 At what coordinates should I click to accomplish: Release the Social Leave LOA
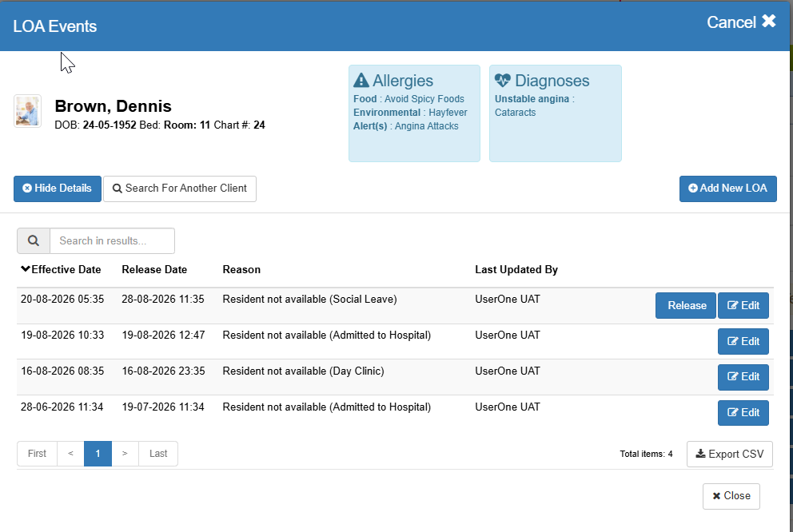(x=686, y=306)
